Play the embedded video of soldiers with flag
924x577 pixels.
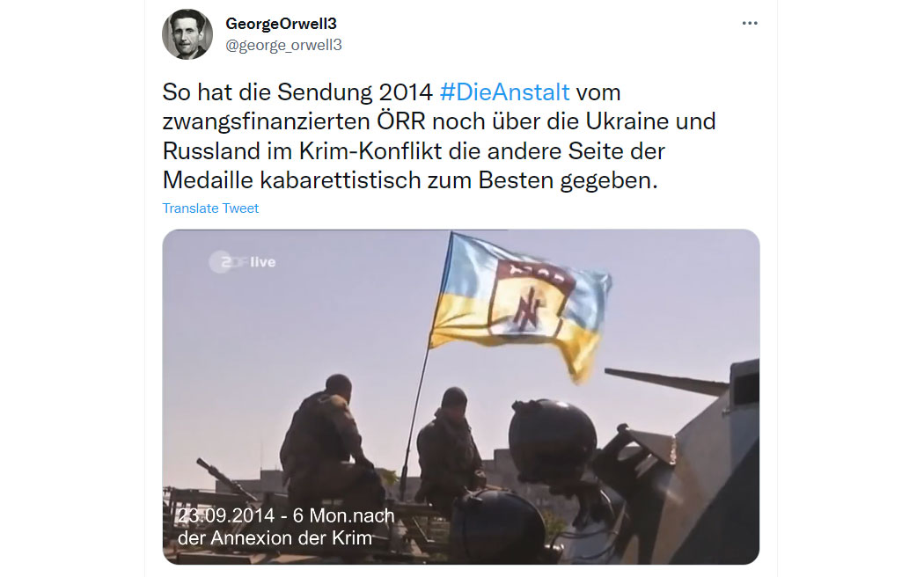(x=461, y=397)
